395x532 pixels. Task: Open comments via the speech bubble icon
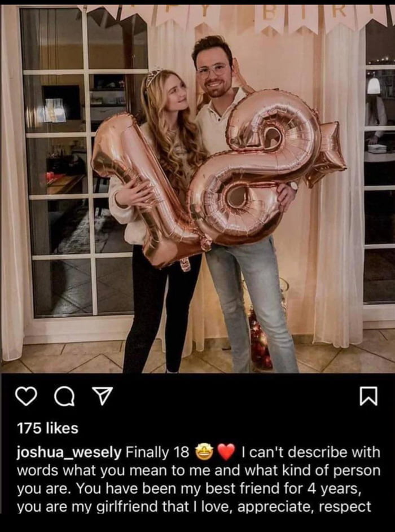coord(64,397)
